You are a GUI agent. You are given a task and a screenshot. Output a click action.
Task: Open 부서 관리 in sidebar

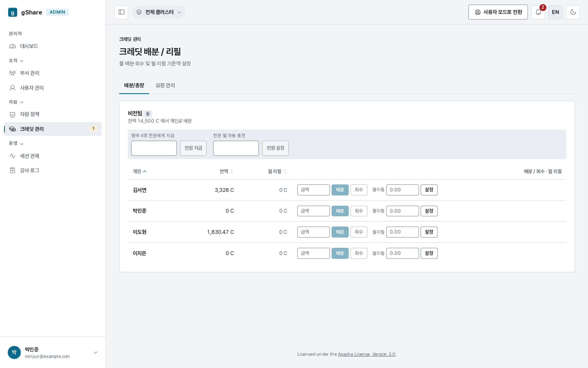tap(53, 73)
